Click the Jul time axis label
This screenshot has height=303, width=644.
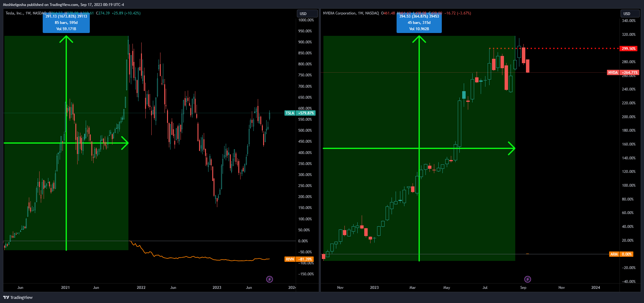pyautogui.click(x=485, y=288)
